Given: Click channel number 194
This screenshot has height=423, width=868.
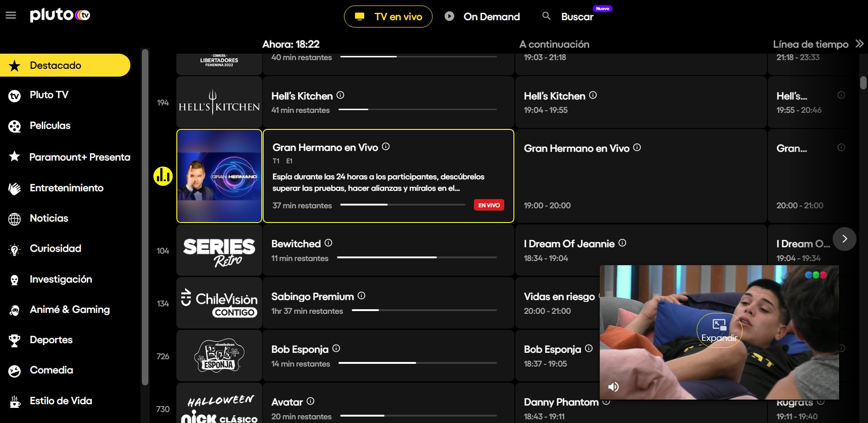Looking at the screenshot, I should (x=163, y=103).
